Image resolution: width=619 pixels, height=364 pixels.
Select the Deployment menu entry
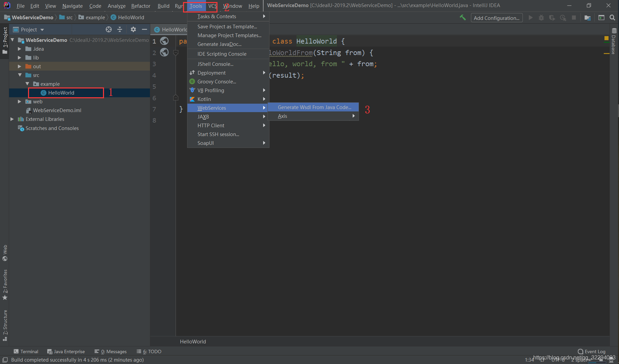point(228,73)
